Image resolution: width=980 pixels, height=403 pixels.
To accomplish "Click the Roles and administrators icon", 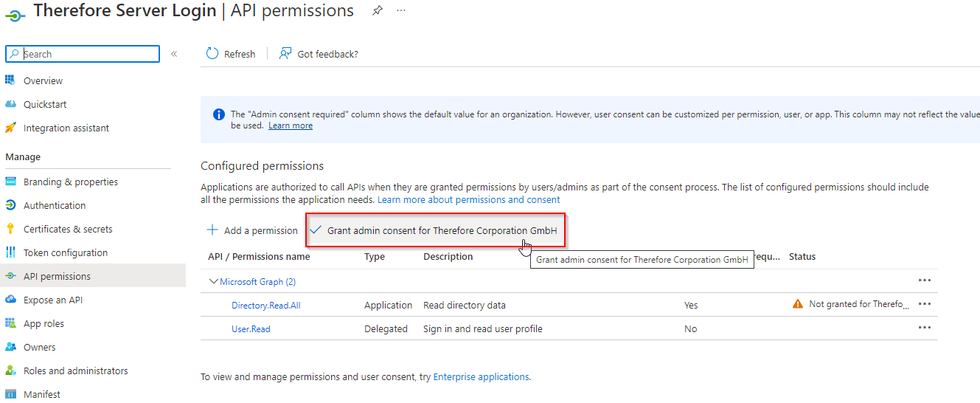I will (x=10, y=371).
